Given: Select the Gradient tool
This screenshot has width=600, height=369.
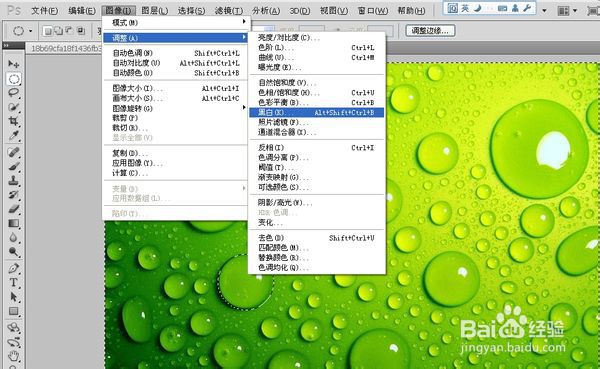Looking at the screenshot, I should point(14,223).
